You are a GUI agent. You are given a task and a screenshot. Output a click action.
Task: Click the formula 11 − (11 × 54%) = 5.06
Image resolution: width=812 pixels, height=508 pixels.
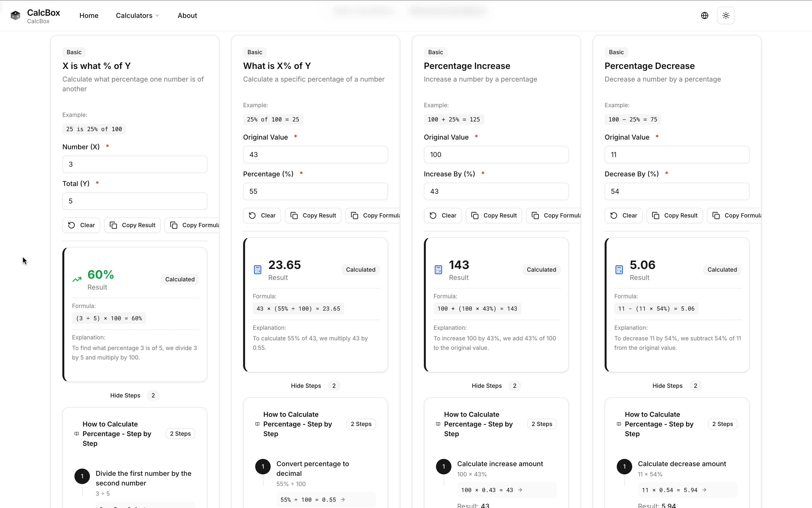tap(656, 308)
